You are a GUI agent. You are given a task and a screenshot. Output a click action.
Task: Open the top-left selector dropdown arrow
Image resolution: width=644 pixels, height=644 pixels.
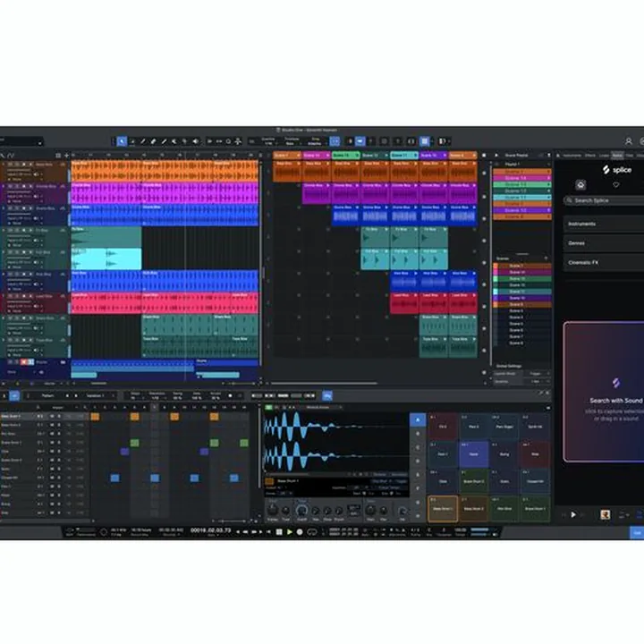(40, 143)
